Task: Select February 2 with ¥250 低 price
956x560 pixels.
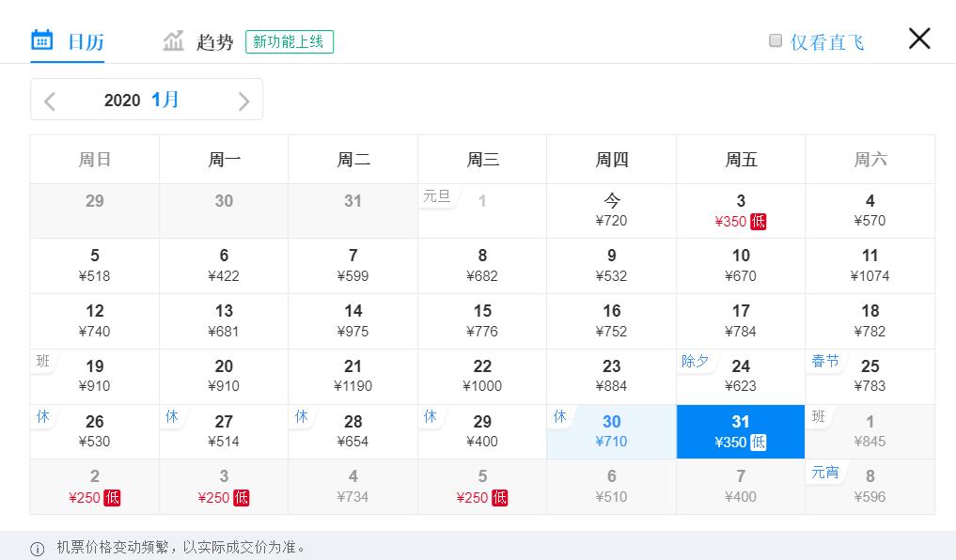Action: click(x=94, y=486)
